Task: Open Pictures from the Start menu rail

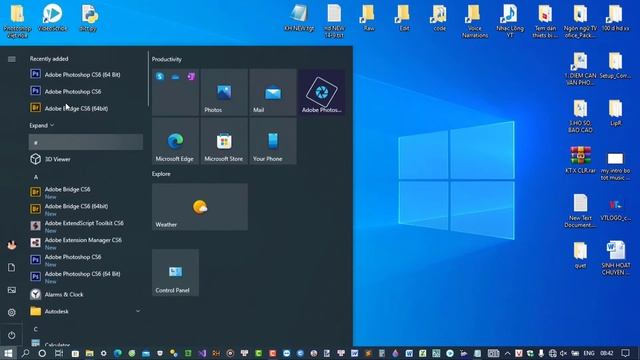Action: [11, 290]
